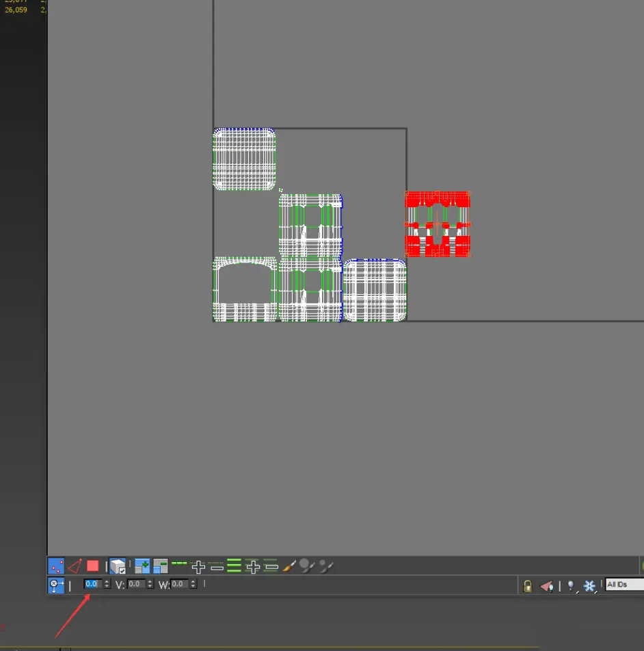Toggle Absolute/Offset transform mode icon
This screenshot has width=644, height=651.
pos(56,585)
